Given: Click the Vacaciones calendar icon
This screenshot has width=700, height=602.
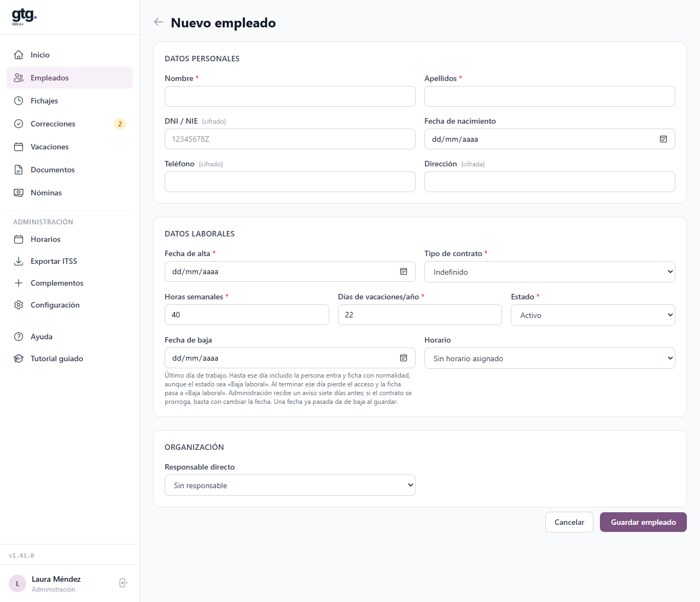Looking at the screenshot, I should pos(19,147).
